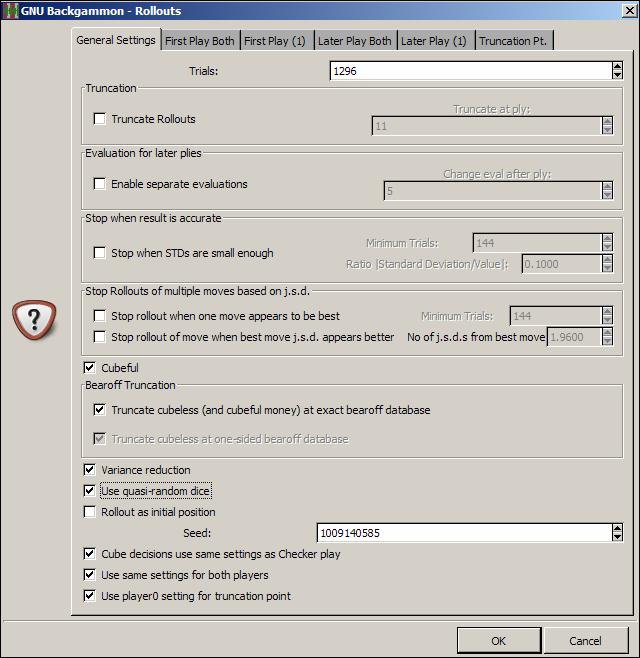Switch to the Later Play Both tab
The width and height of the screenshot is (640, 658).
click(355, 41)
